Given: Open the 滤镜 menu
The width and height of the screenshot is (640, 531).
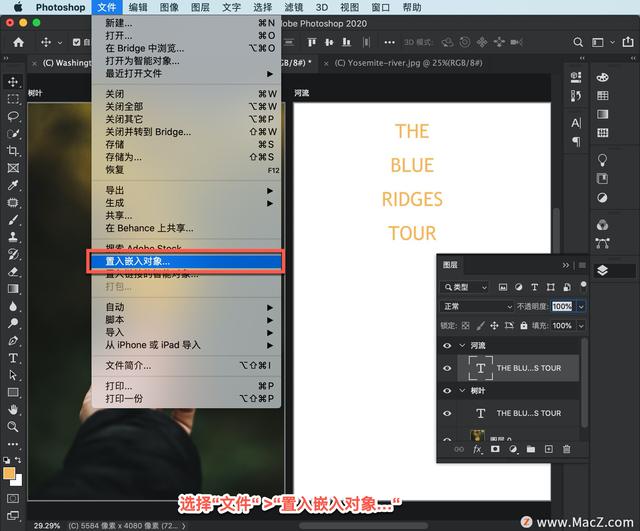Looking at the screenshot, I should (293, 7).
